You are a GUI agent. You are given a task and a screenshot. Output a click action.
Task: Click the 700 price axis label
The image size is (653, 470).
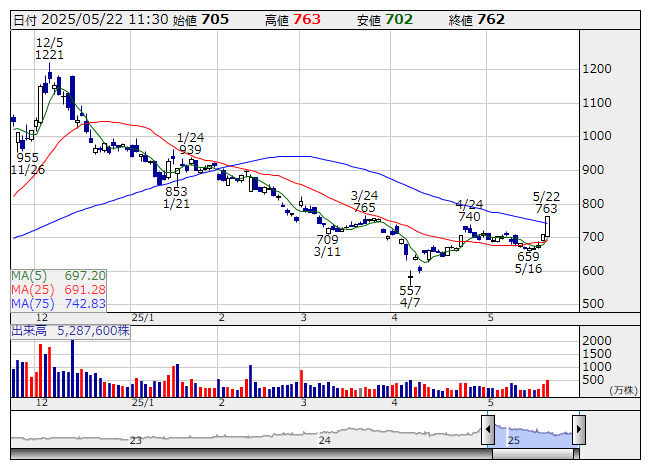tap(593, 237)
